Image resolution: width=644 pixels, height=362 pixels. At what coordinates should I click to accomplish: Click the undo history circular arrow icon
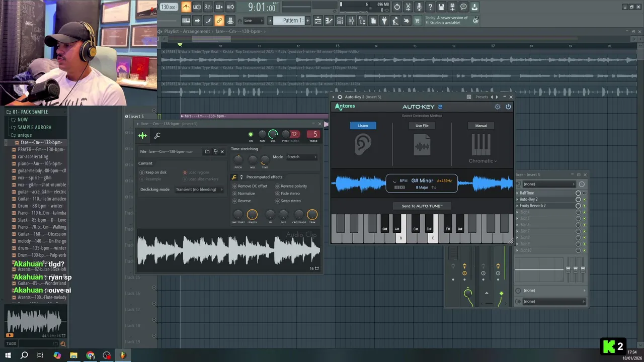tap(397, 7)
